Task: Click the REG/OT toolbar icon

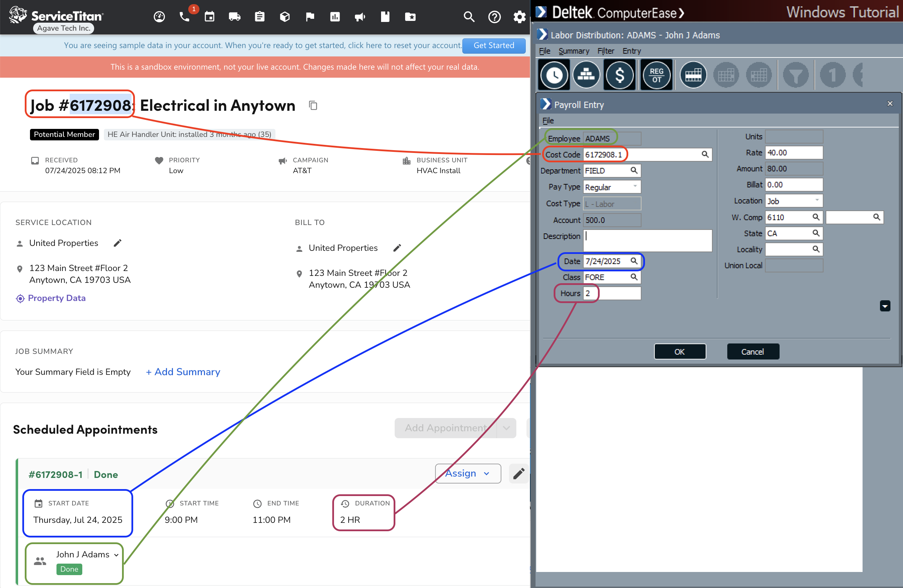Action: (x=656, y=75)
